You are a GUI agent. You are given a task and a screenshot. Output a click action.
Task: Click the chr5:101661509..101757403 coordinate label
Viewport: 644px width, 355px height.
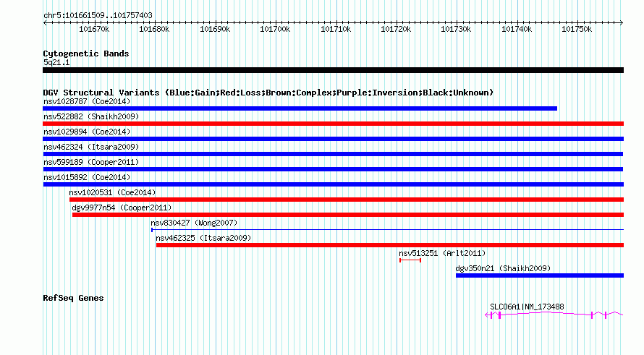(98, 16)
